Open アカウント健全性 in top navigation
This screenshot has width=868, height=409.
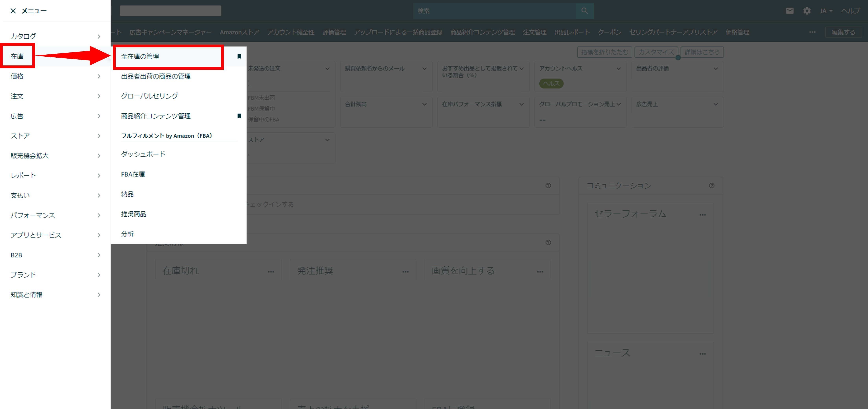[x=291, y=32]
